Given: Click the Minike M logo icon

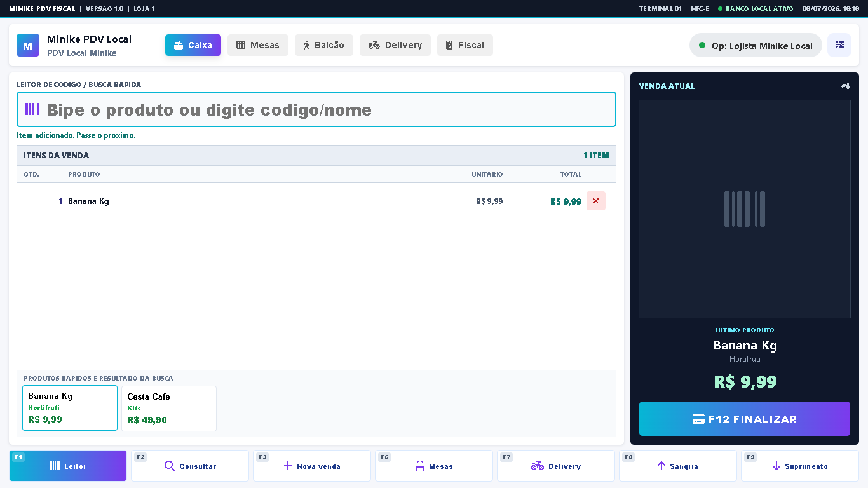Looking at the screenshot, I should (x=28, y=45).
